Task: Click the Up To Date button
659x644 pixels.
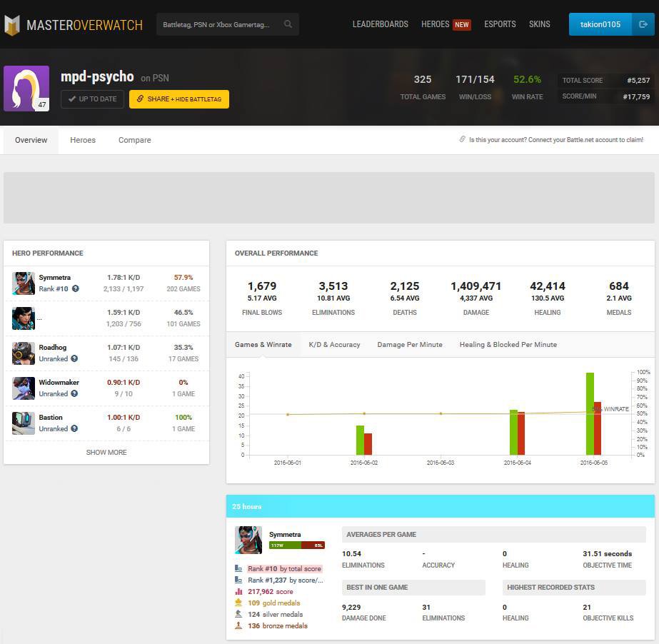Action: (93, 99)
